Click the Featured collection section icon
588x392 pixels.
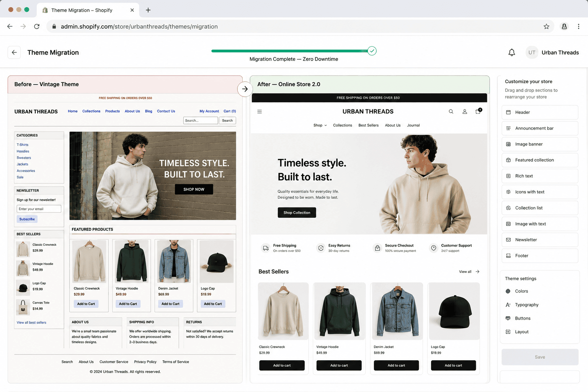click(508, 160)
